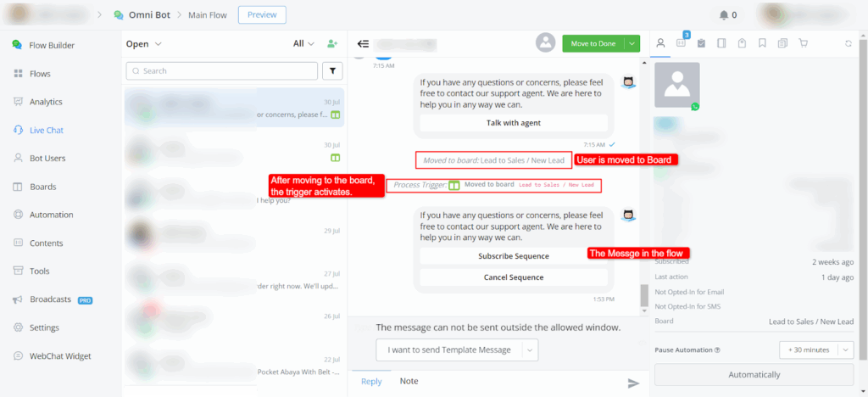Click the Automatically button

(754, 375)
